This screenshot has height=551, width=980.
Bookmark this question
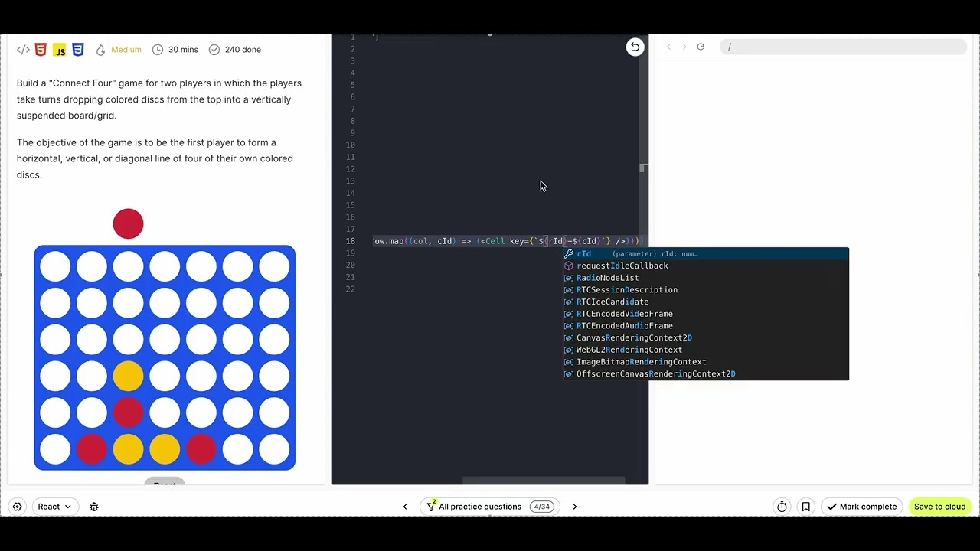coord(805,507)
